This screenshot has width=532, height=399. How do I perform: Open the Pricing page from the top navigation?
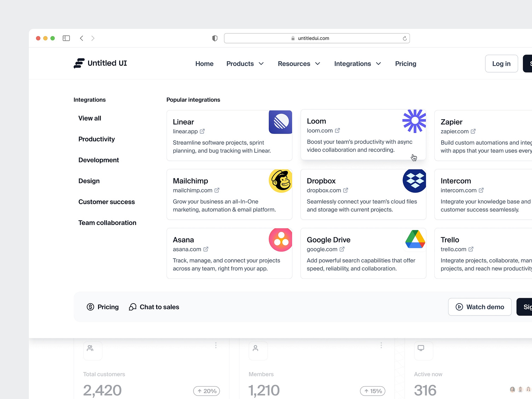(406, 64)
